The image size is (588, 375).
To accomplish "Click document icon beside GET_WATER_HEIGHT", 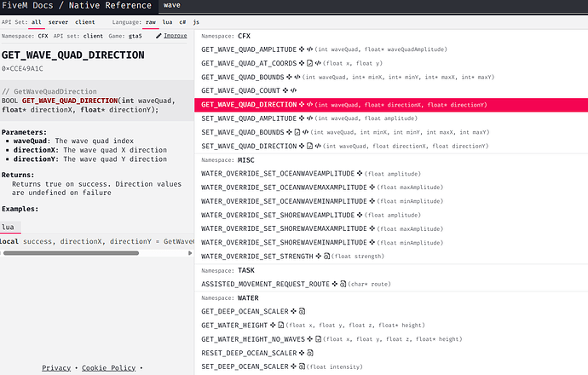I will coord(281,325).
